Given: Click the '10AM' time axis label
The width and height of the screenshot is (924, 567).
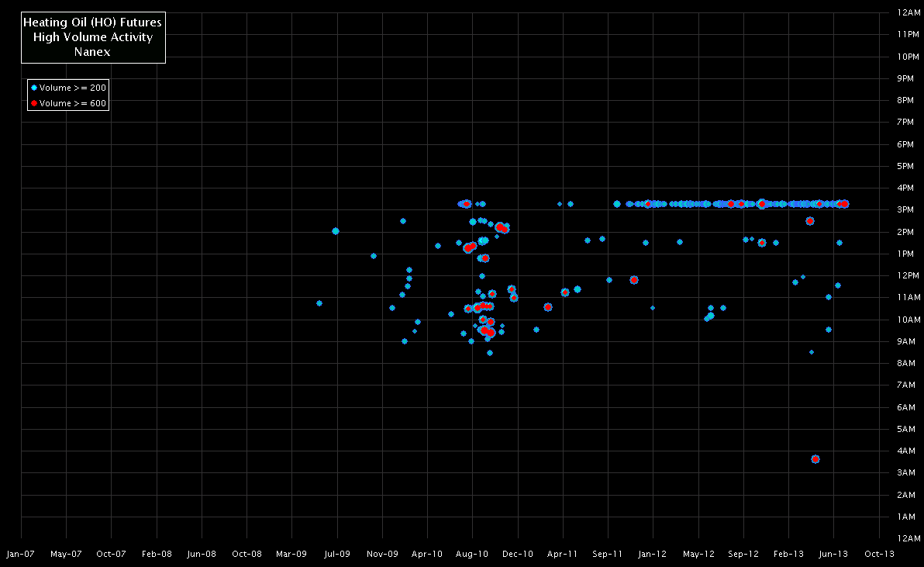Looking at the screenshot, I should tap(908, 320).
